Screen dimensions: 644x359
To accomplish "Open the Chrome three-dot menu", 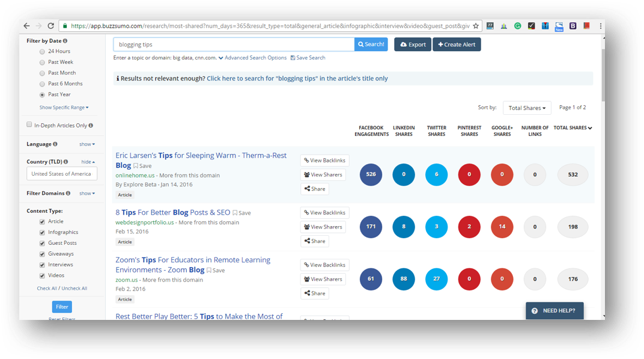I will 600,26.
